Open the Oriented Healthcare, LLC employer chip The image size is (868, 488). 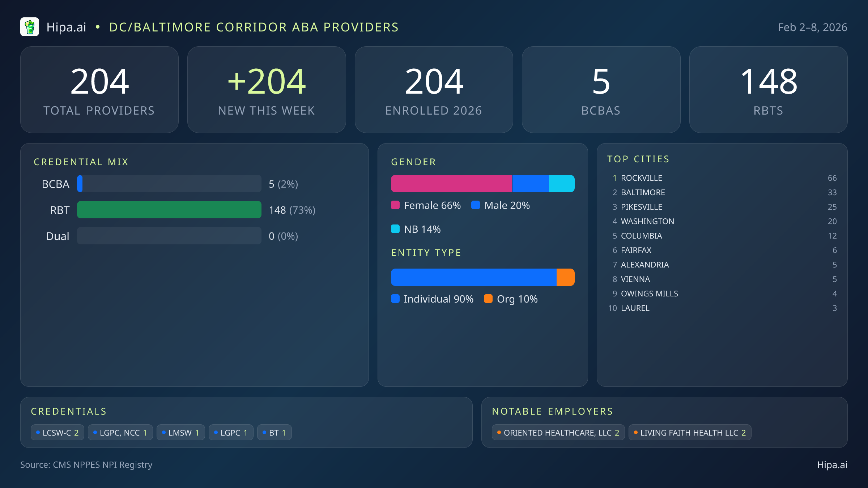[558, 432]
